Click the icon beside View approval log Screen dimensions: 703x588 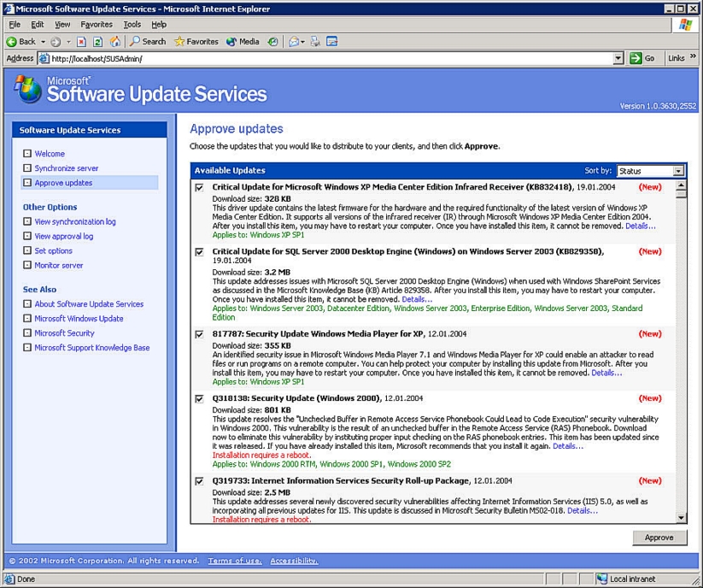[27, 236]
